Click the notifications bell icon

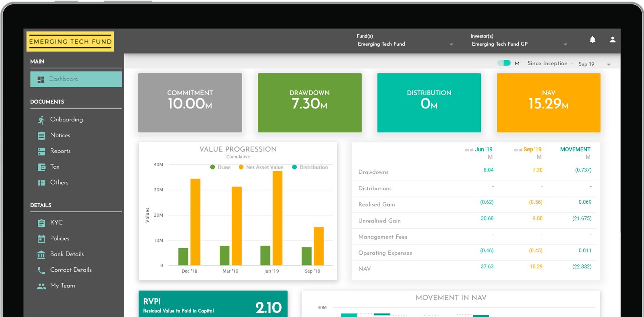pyautogui.click(x=592, y=40)
